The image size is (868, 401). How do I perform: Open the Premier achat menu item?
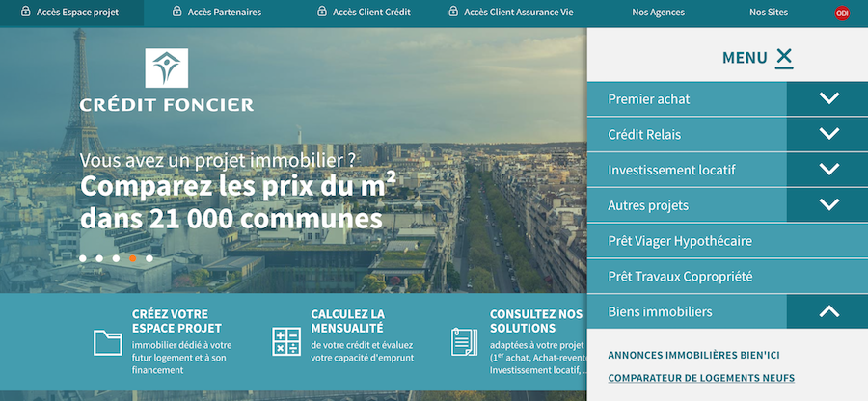[687, 99]
